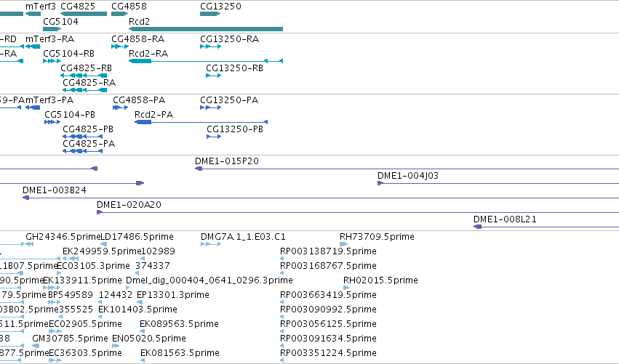Screen dimensions: 619x364
Task: Click the Rcd2-RA transcript glyph
Action: [x=206, y=61]
